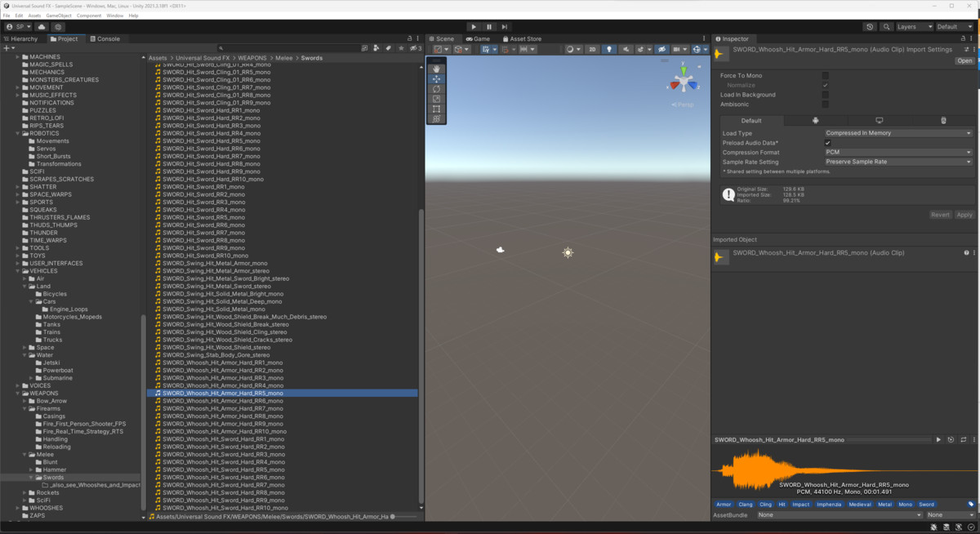Open the GameObject menu
Screen dimensions: 980x534
[x=60, y=16]
